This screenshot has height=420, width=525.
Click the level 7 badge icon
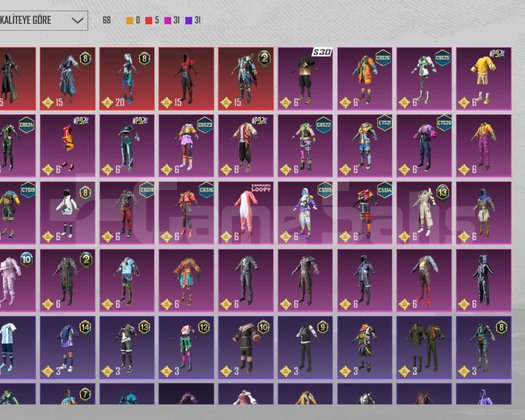tap(85, 394)
